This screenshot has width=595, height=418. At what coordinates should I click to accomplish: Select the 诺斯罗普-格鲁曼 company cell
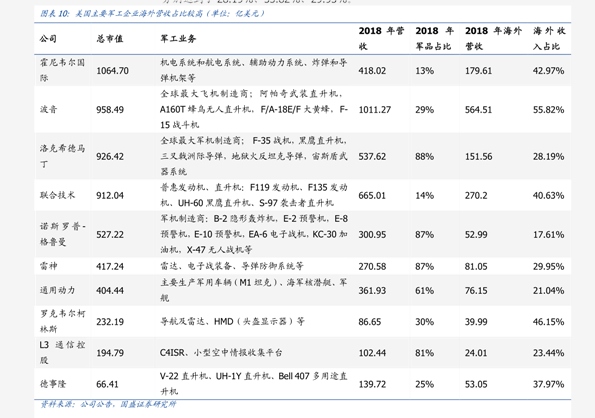tap(63, 234)
